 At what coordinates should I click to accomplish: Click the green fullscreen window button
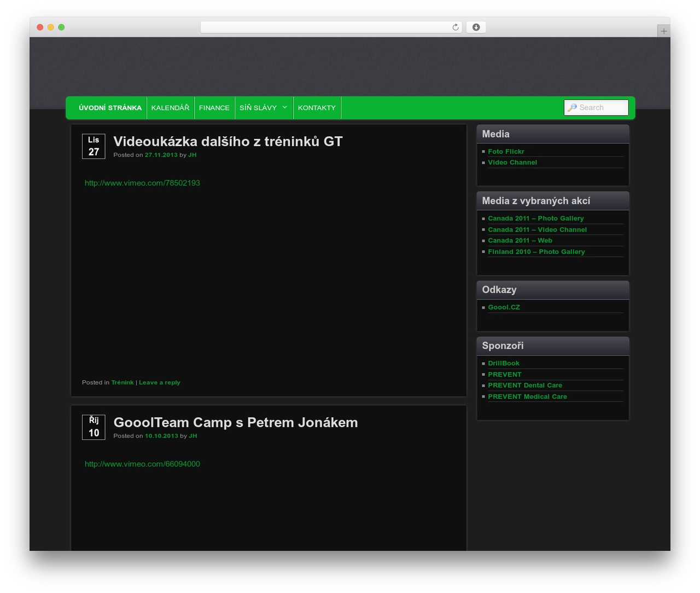tap(61, 27)
